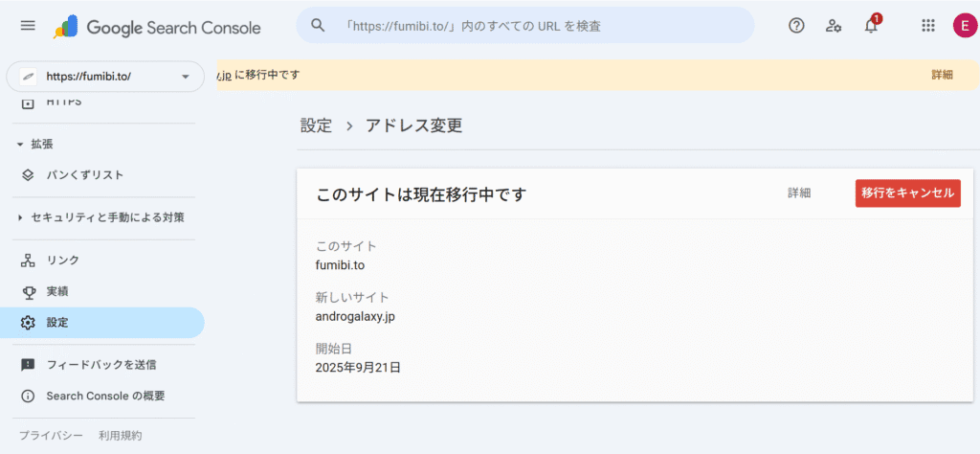Click the breadcrumbs layers icon

(28, 175)
